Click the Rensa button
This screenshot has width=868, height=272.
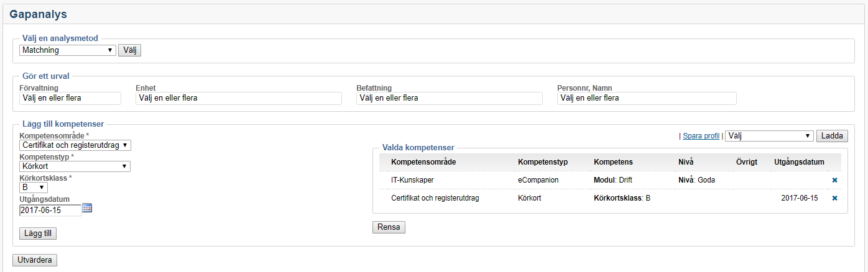point(389,227)
